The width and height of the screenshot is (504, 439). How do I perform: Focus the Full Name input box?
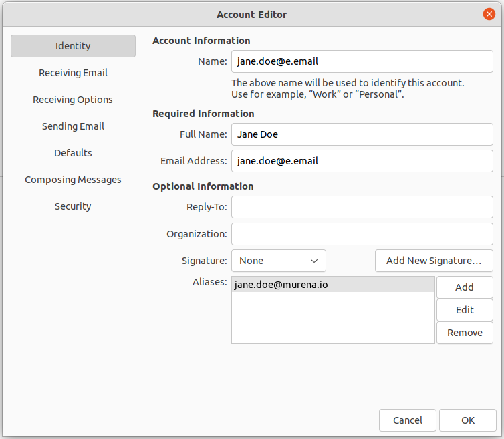362,134
